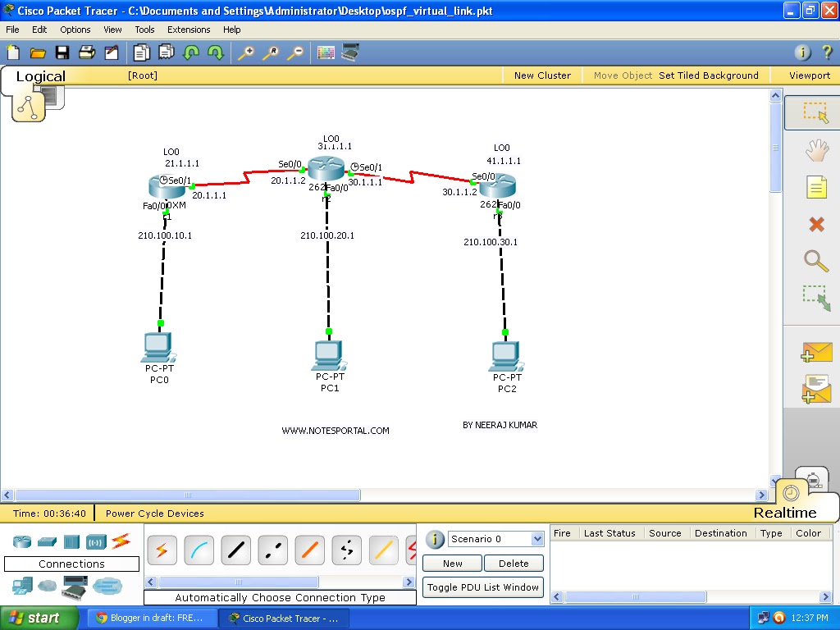This screenshot has height=630, width=840.
Task: Add a Simple PDU envelope
Action: 816,353
